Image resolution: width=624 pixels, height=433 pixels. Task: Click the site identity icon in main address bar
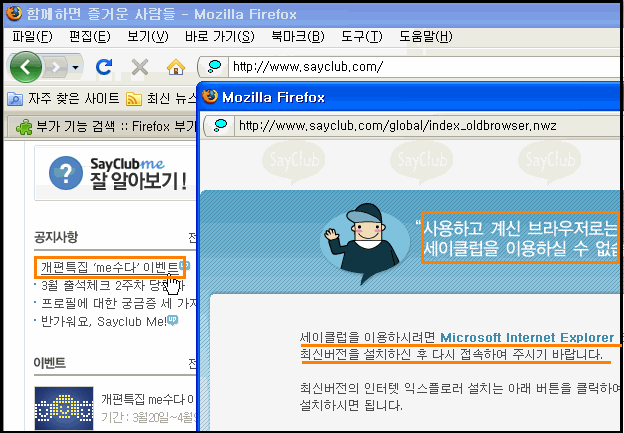coord(214,67)
